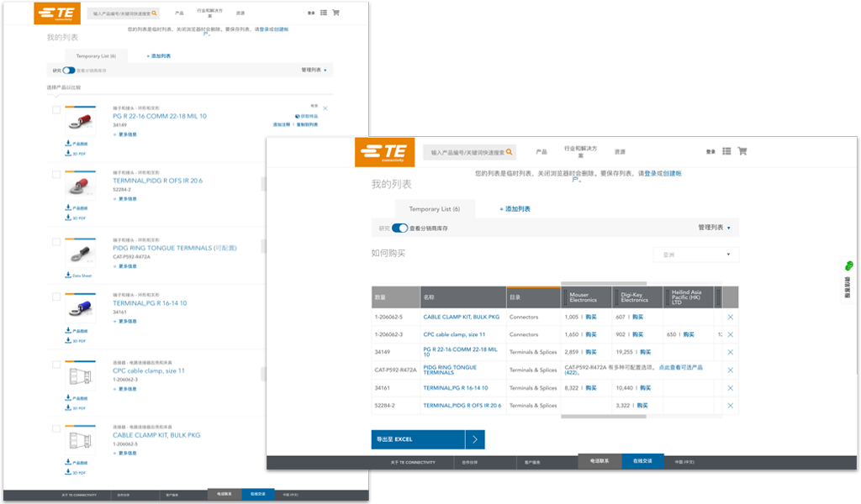
Task: Click the Data Sheet download icon for PIDG RING TONGUE TERMINALS
Action: [67, 276]
